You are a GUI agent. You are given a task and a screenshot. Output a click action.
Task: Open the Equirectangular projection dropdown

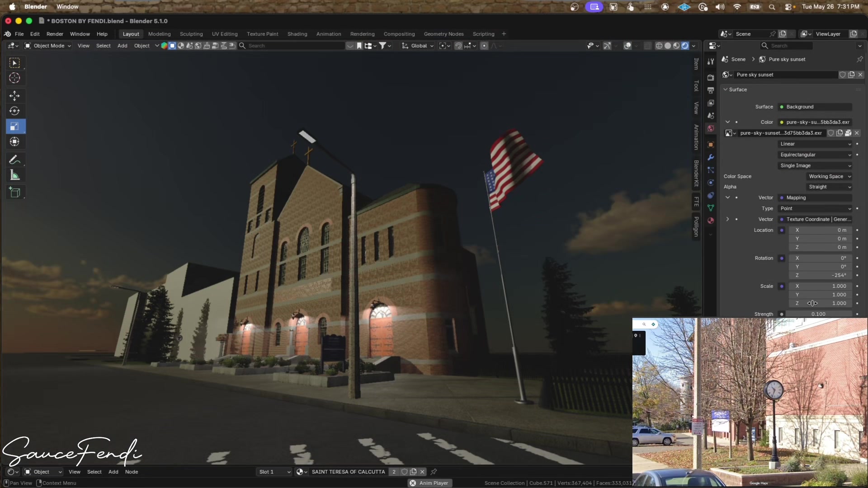coord(815,155)
